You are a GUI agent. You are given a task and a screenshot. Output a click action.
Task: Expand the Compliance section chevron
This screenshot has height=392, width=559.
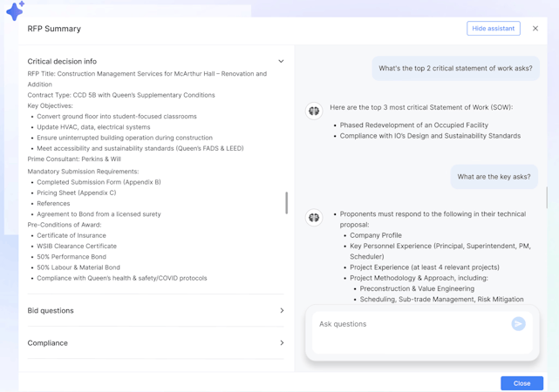[282, 343]
